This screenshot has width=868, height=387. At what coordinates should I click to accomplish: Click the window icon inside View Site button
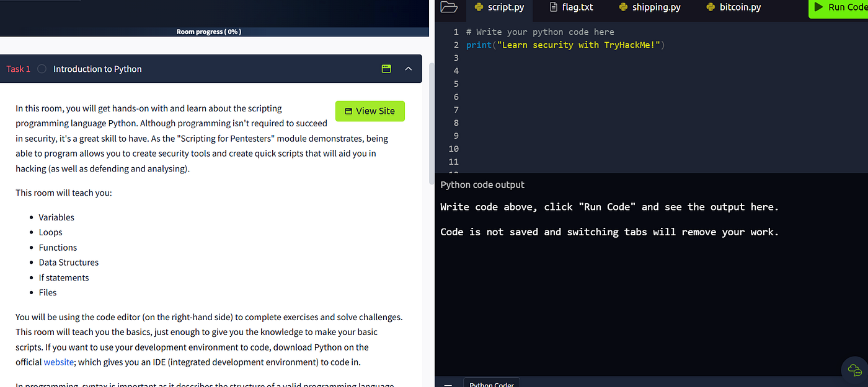point(348,111)
